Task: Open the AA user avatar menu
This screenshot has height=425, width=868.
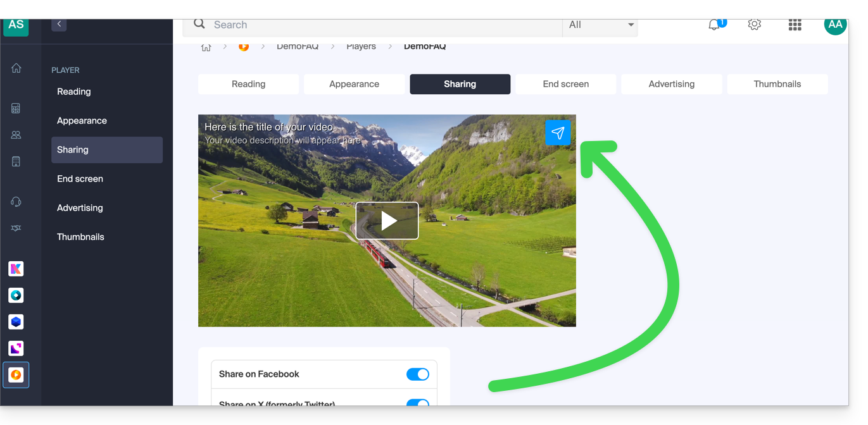Action: coord(835,25)
